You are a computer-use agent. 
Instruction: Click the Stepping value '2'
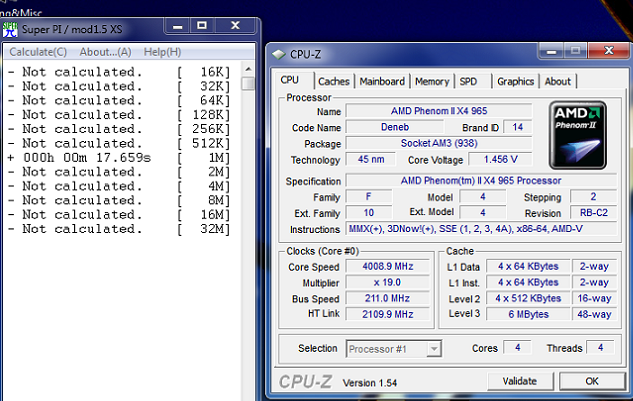(593, 197)
